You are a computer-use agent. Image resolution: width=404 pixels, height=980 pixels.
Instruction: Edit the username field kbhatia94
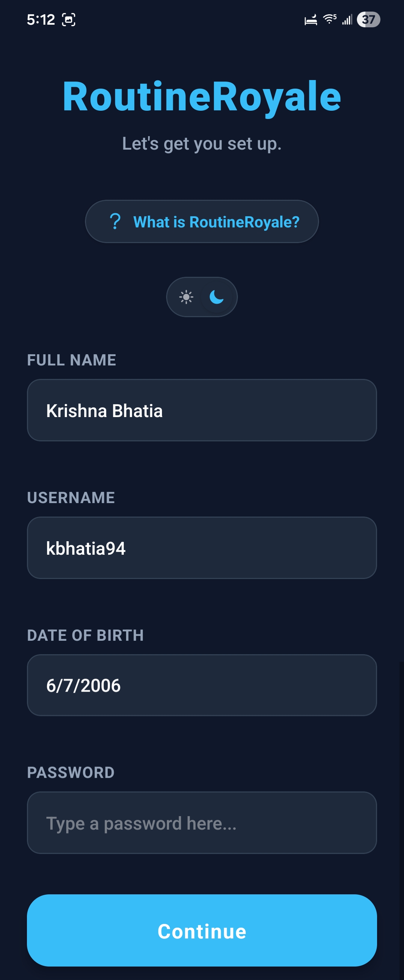pos(202,548)
